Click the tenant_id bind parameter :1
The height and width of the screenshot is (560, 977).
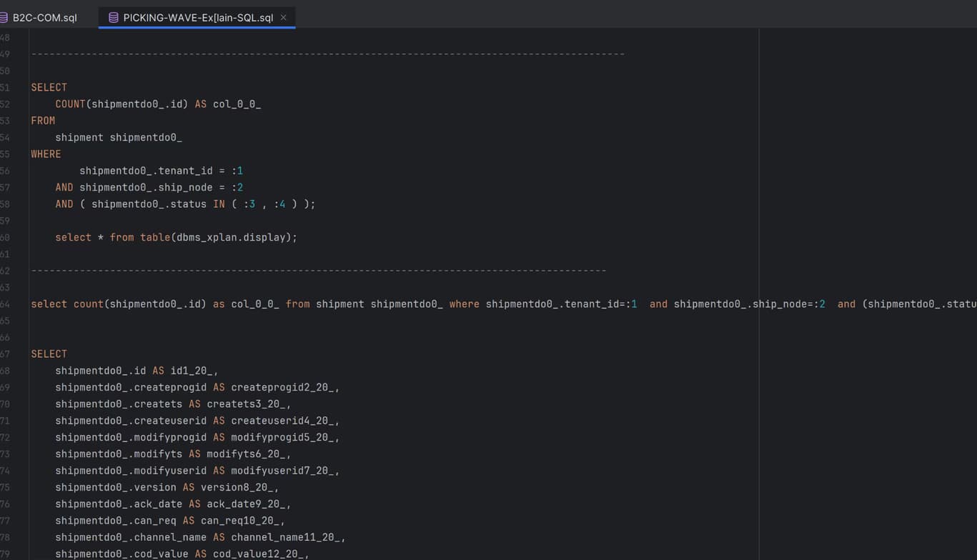pyautogui.click(x=237, y=171)
